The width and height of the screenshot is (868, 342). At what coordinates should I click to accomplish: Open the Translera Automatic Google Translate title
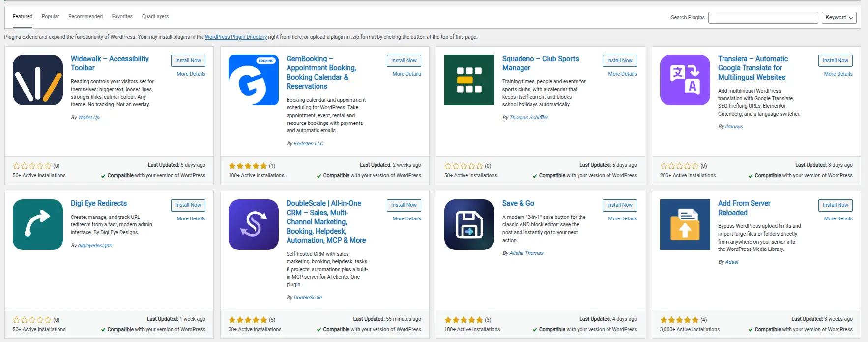[752, 68]
